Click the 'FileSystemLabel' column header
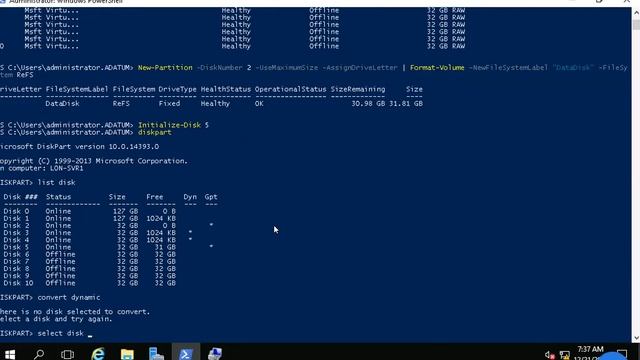This screenshot has width=640, height=360. click(x=77, y=89)
